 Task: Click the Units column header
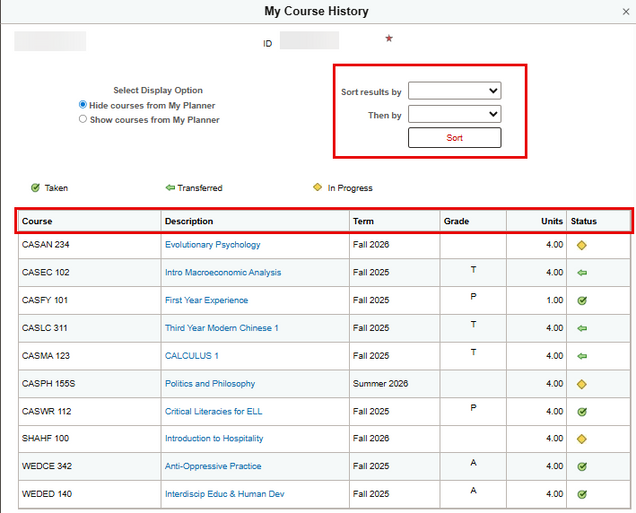click(x=536, y=221)
